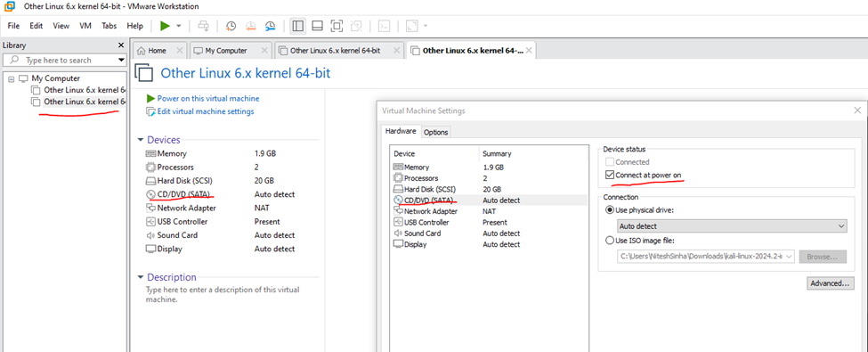Click the Sound Card icon in Settings list
The width and height of the screenshot is (868, 352).
coord(398,233)
